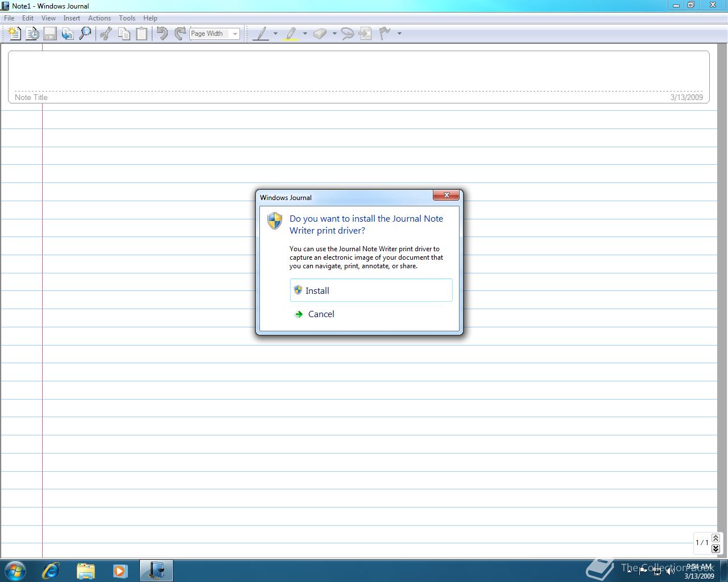The width and height of the screenshot is (728, 582).
Task: Click the Undo arrow icon
Action: [162, 34]
